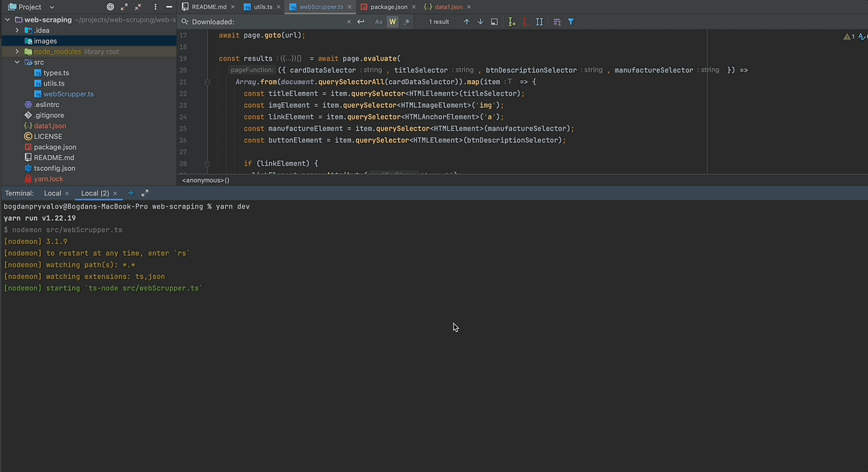Screen dimensions: 868x472
Task: Go to previous search occurrence arrow
Action: (467, 22)
